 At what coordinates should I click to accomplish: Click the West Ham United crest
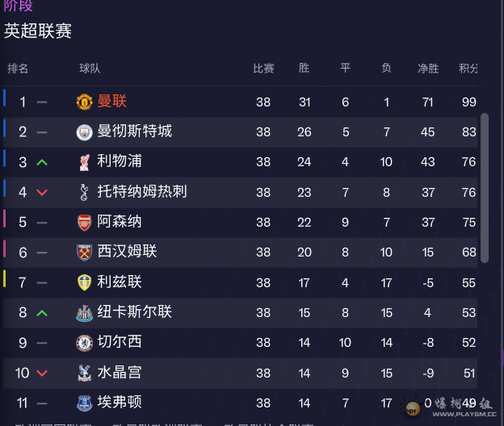tap(84, 252)
